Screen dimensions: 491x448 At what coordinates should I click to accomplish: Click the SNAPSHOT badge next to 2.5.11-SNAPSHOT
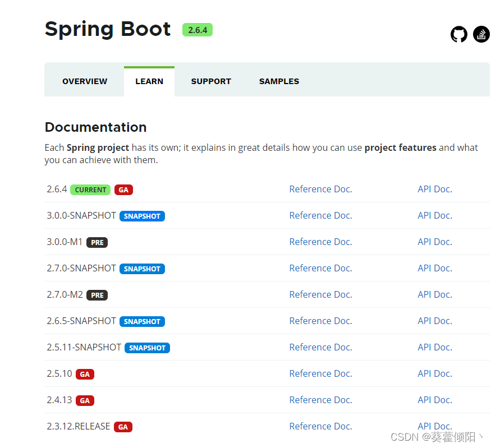point(147,348)
